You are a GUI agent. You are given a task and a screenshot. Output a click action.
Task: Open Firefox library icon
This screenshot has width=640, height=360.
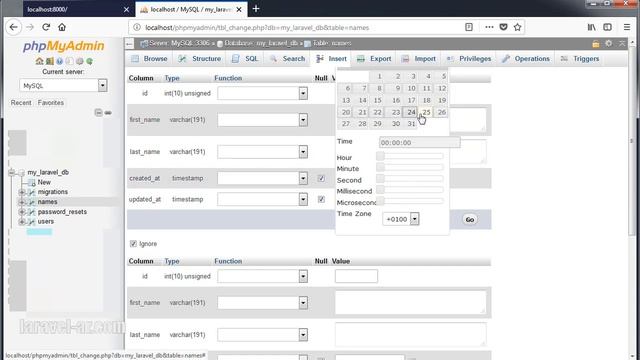pos(591,27)
